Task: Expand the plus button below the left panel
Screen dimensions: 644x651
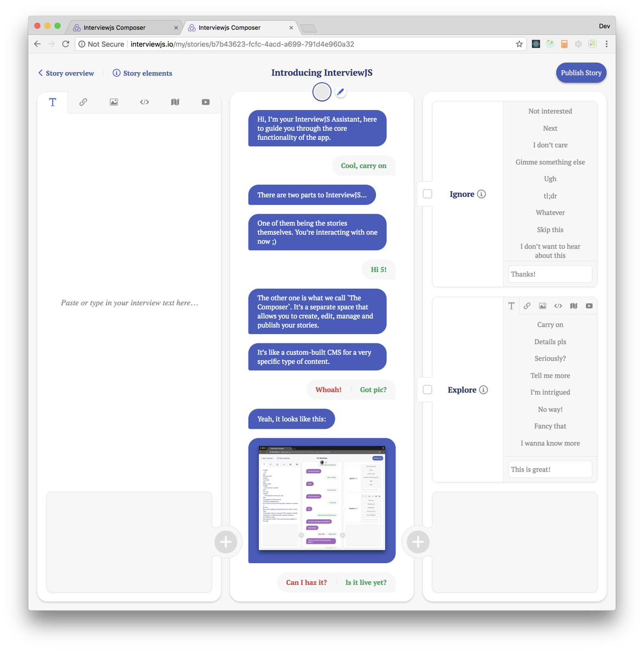Action: 226,541
